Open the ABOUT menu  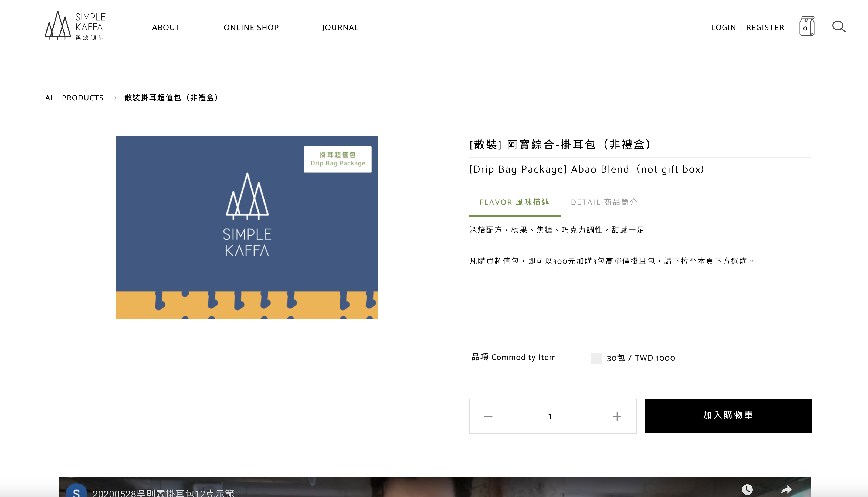[x=166, y=28]
